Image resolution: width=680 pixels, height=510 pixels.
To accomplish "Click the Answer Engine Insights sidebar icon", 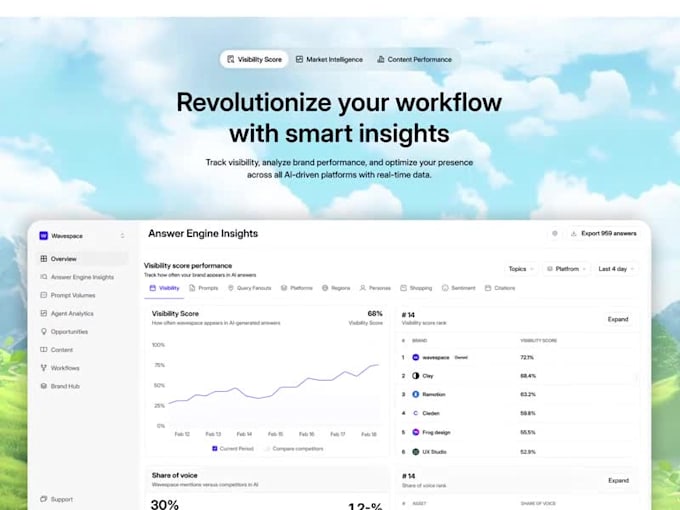I will tap(43, 277).
